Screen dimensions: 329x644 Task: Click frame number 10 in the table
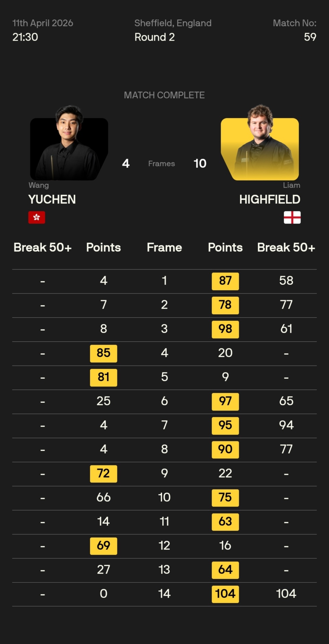coord(164,497)
